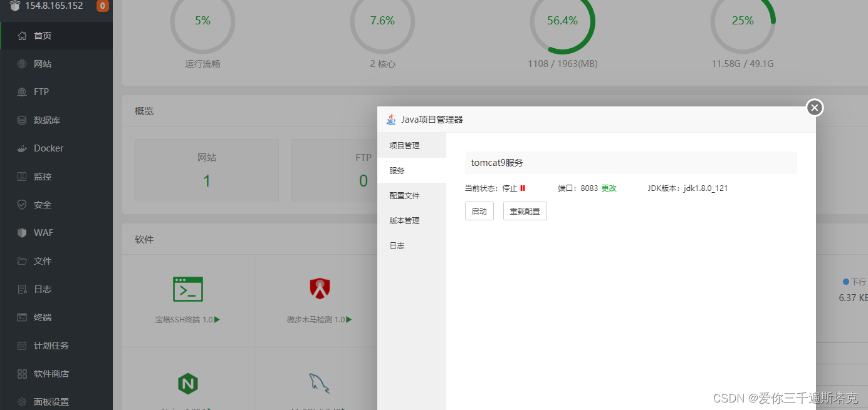Image resolution: width=868 pixels, height=410 pixels.
Task: Click the FTP sidebar icon
Action: [23, 92]
